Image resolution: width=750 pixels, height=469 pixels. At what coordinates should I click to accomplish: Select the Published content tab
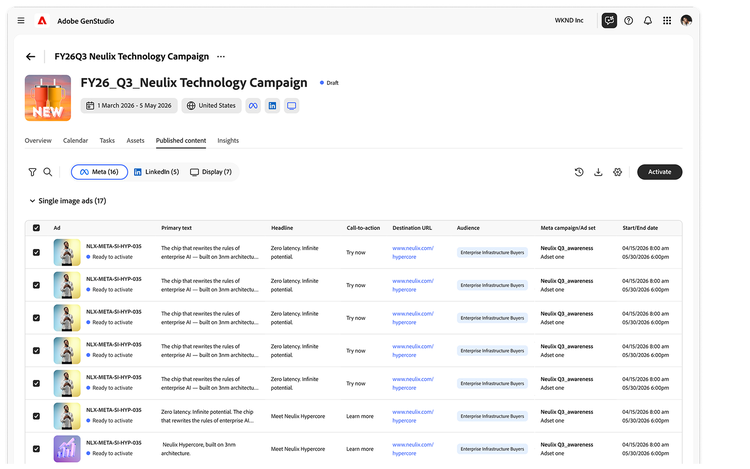pyautogui.click(x=181, y=141)
